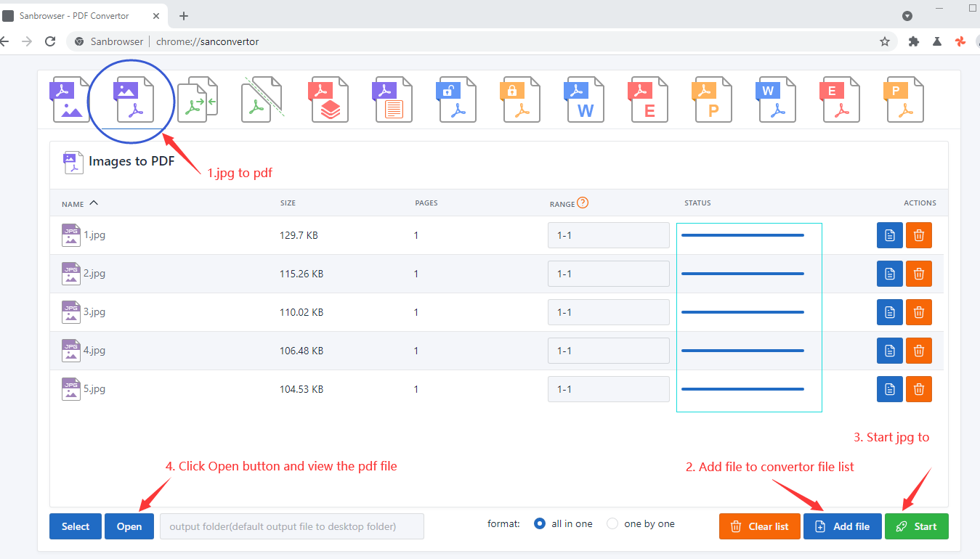Click Start to begin conversion

click(916, 526)
